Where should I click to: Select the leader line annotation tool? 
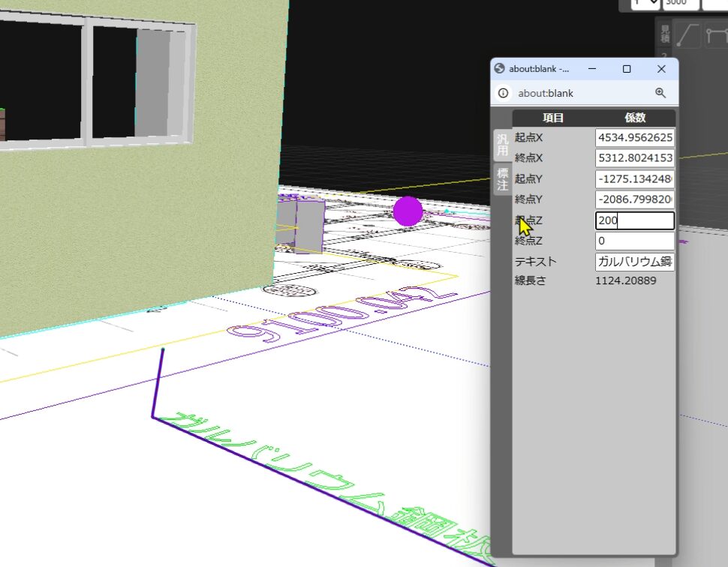(x=687, y=35)
